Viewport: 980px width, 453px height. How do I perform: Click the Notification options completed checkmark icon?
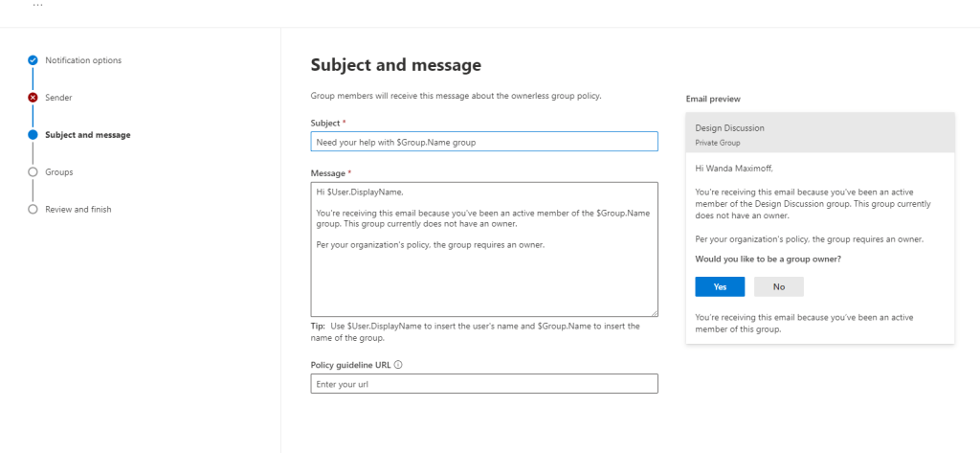coord(33,60)
